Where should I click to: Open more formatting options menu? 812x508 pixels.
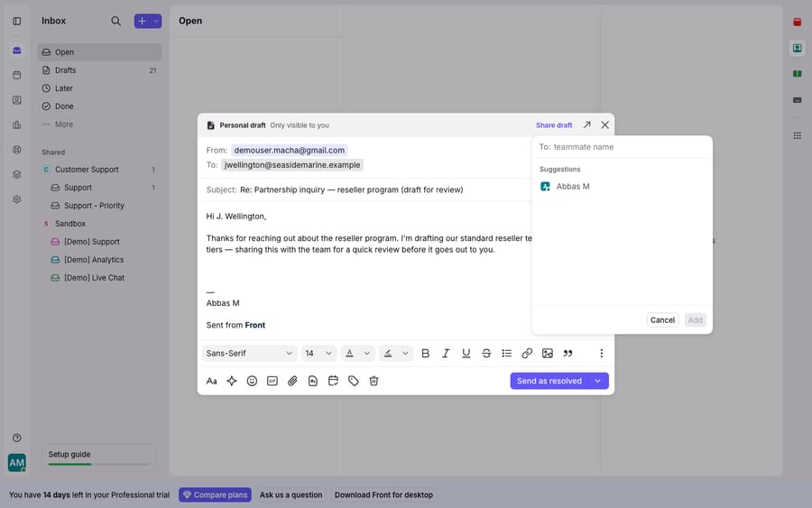coord(601,353)
